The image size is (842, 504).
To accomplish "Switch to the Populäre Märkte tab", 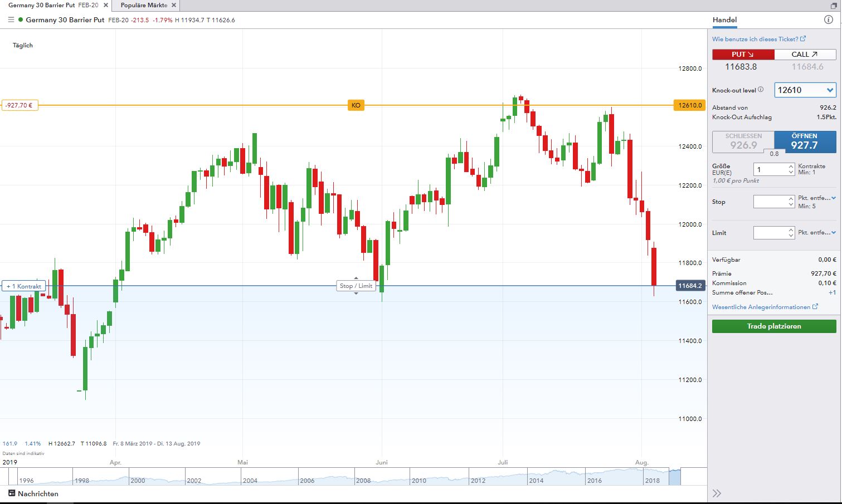I will 144,6.
